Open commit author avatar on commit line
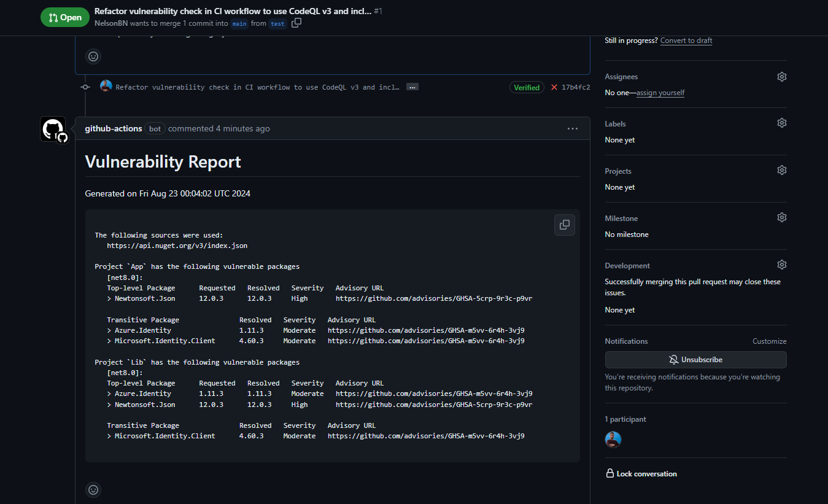Screen dimensions: 828x504 pyautogui.click(x=106, y=87)
